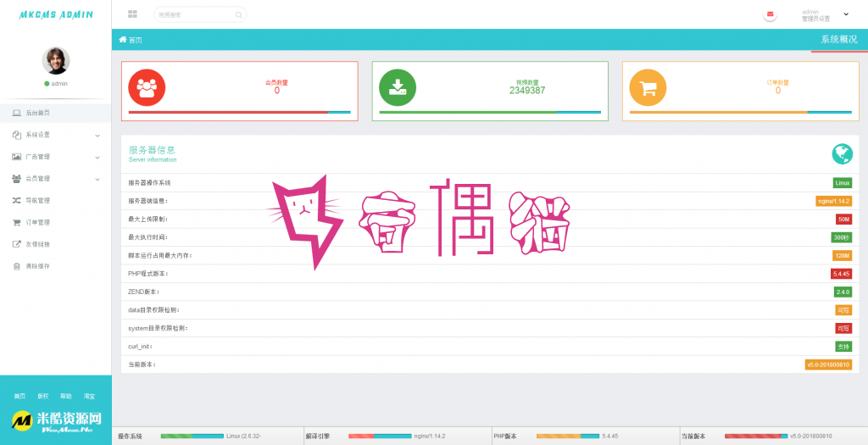Click the 300秒 execution time badge
This screenshot has height=445, width=868.
click(842, 237)
